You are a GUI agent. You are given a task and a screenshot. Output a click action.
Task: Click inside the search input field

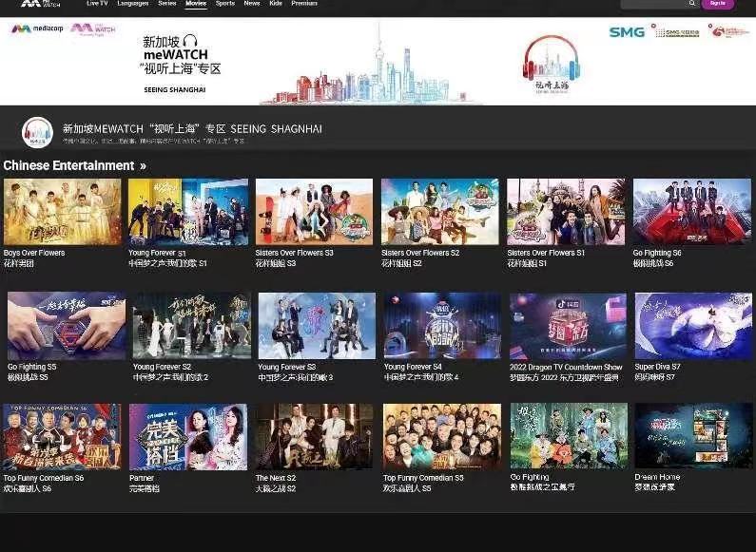point(654,4)
